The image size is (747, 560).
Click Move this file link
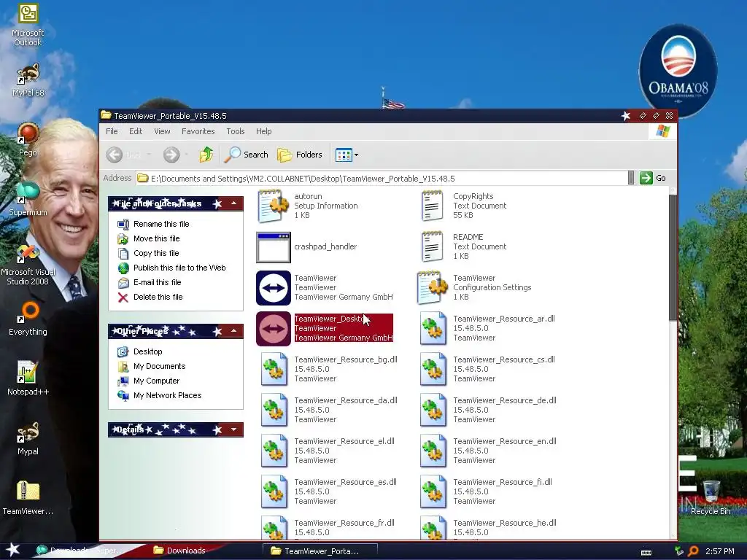(156, 238)
